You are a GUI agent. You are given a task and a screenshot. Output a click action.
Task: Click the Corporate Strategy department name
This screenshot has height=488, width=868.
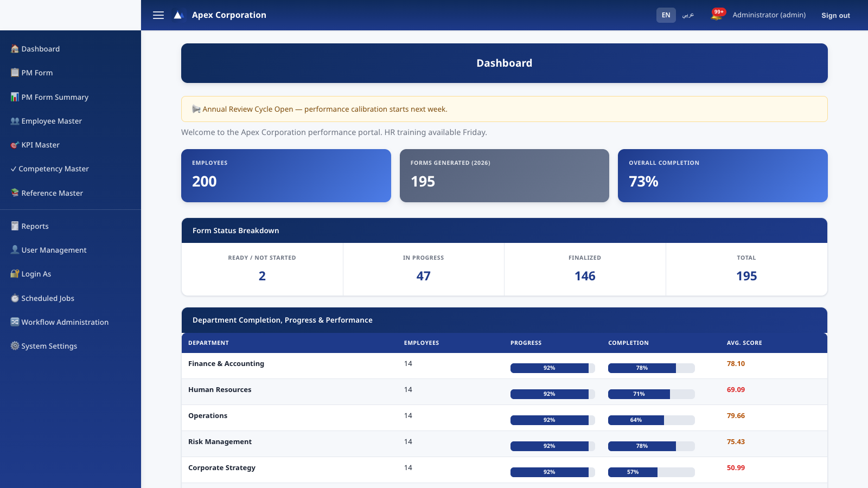click(222, 468)
